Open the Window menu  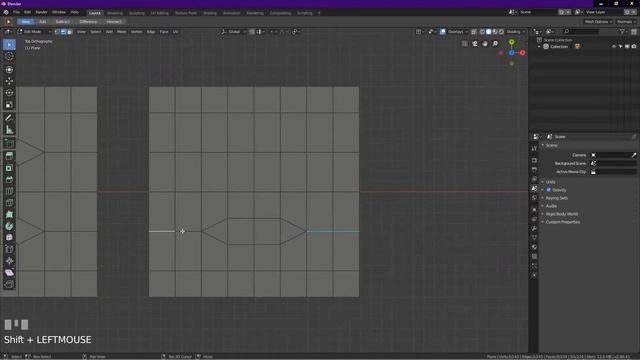coord(59,13)
